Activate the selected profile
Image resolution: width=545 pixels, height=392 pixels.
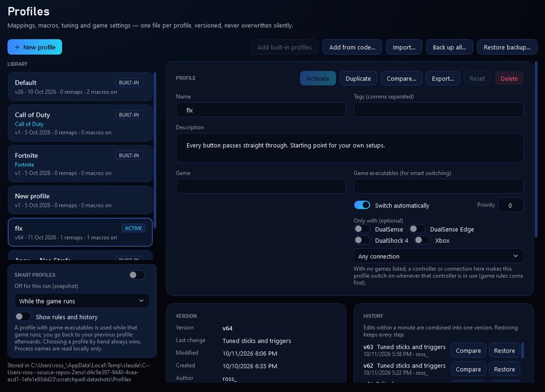tap(318, 79)
